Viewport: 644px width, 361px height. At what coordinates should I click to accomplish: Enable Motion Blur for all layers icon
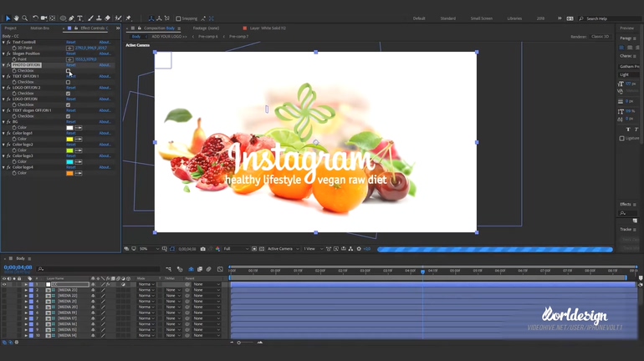click(208, 269)
